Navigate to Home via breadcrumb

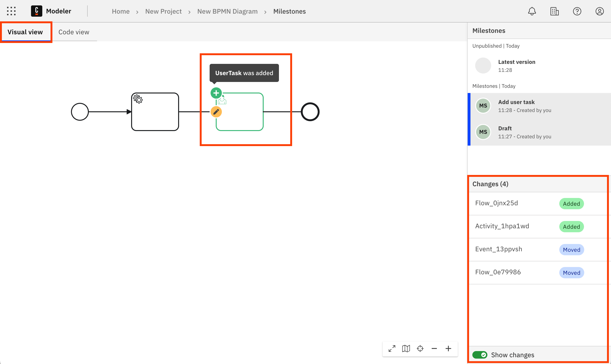121,11
